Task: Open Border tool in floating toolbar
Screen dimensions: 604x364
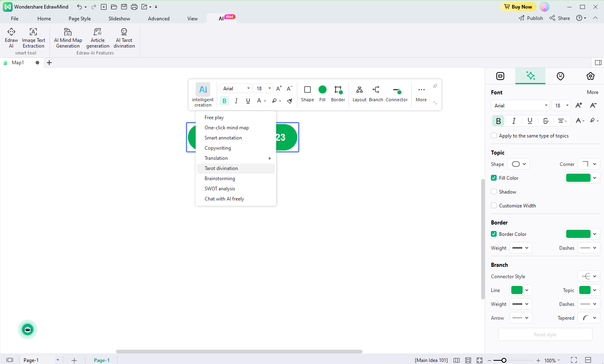Action: click(338, 94)
